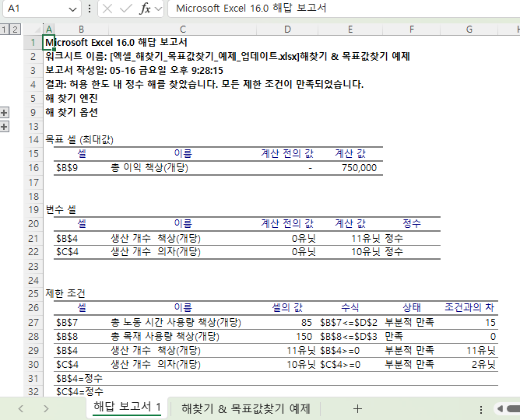
Task: Click the '변수 셀' heading cell
Action: click(61, 210)
